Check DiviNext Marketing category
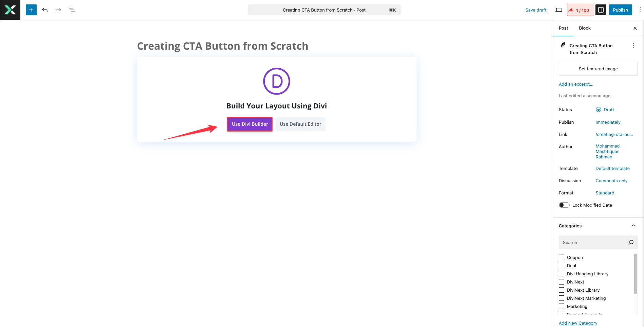644x327 pixels. pyautogui.click(x=562, y=298)
